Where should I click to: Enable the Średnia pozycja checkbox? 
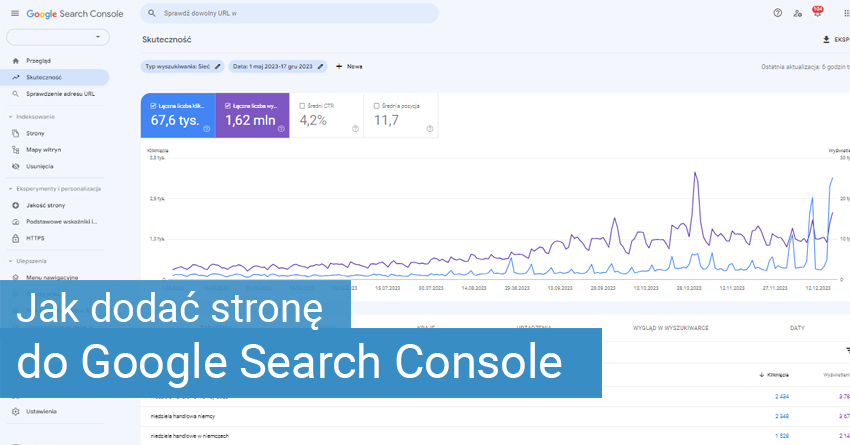click(376, 104)
